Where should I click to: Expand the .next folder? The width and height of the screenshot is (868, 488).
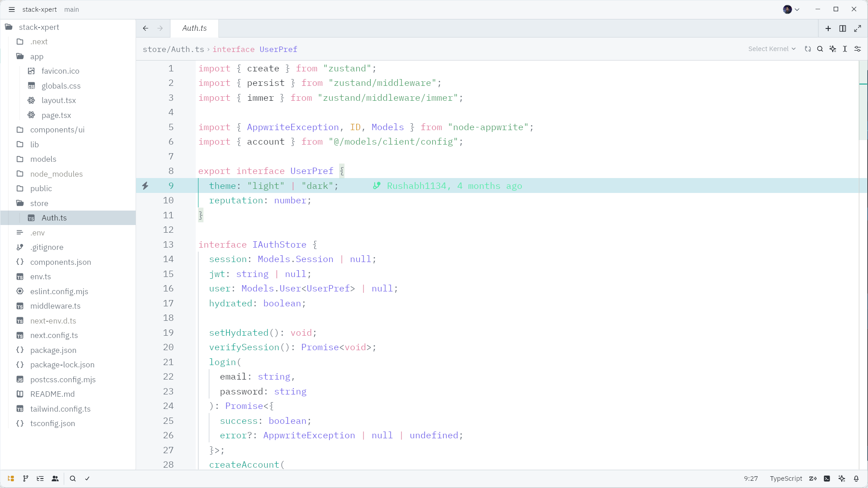pyautogui.click(x=68, y=42)
